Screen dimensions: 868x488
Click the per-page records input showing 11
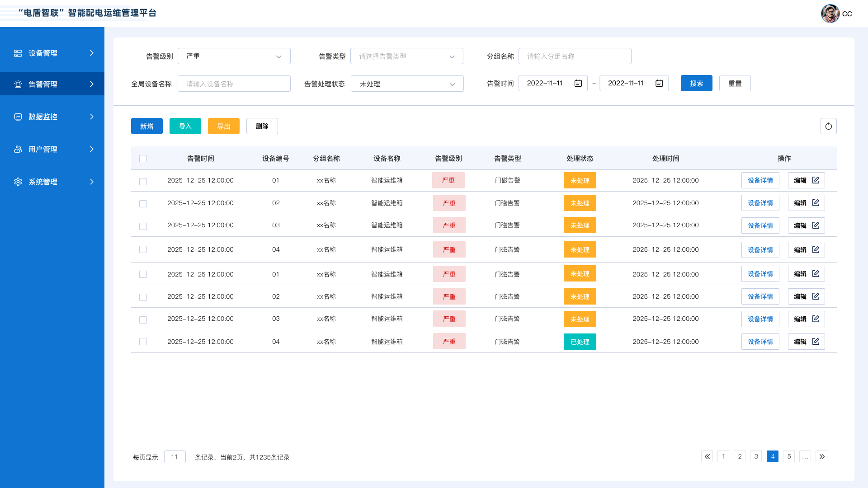pyautogui.click(x=175, y=456)
